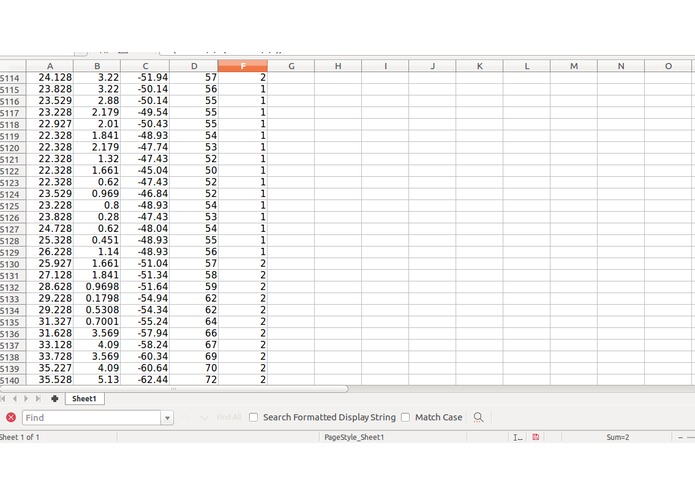Click cell with value 72 in column D
The height and width of the screenshot is (494, 695).
coord(194,380)
